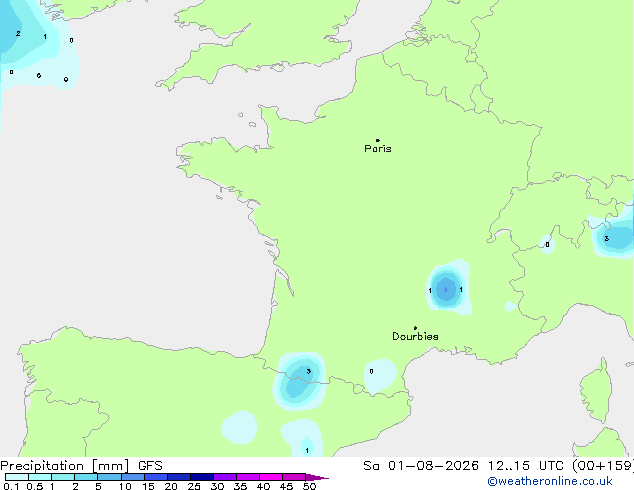Click the '3' value over the Pyrenees
The height and width of the screenshot is (490, 634).
pos(309,372)
